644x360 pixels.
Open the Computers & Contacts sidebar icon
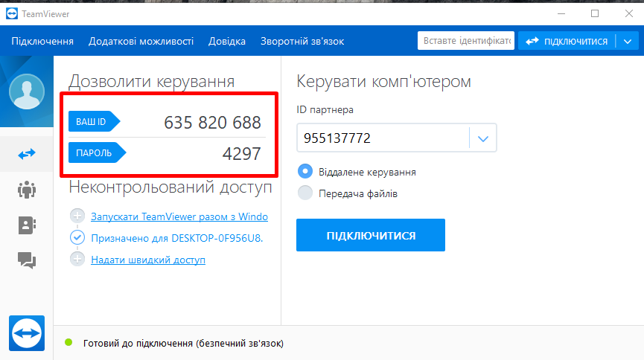coord(27,225)
